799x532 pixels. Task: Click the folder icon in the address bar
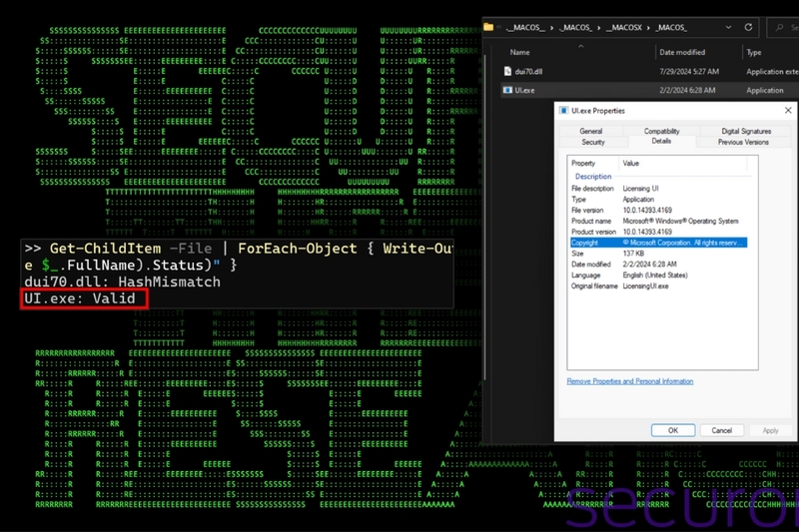click(488, 27)
